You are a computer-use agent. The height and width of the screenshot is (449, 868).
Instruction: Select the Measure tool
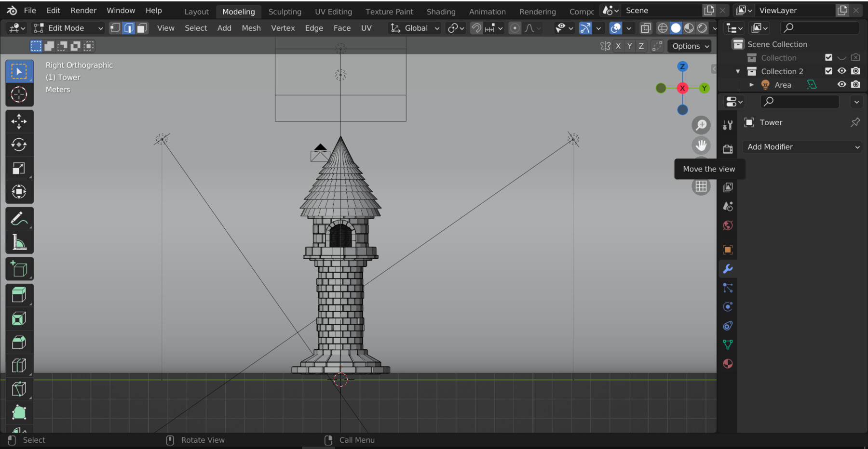[19, 242]
